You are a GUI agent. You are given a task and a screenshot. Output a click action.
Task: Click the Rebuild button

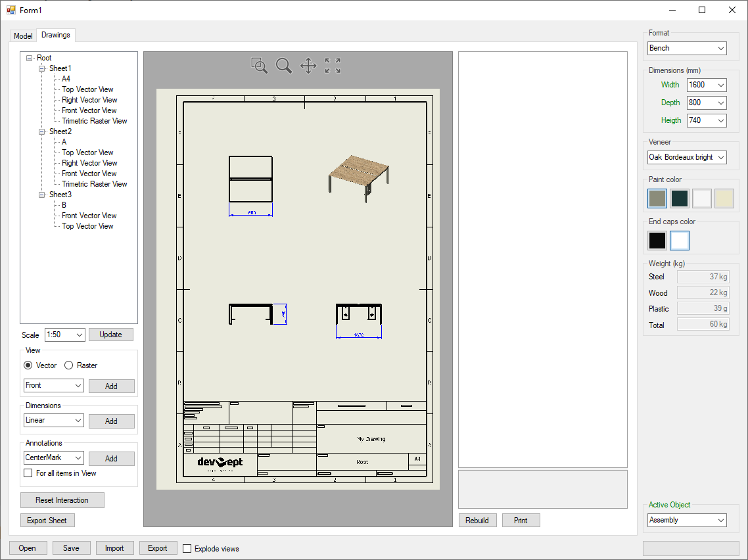pos(477,521)
